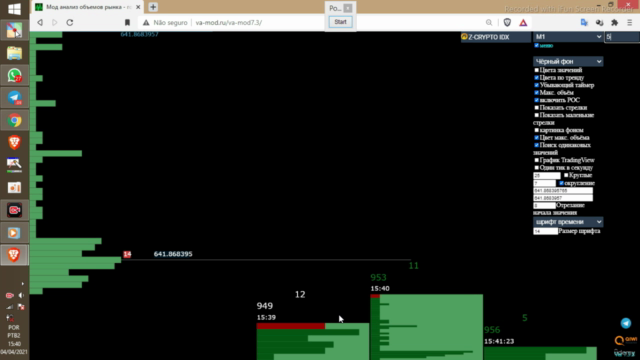Toggle the Макс. объём checkbox
Screen dimensions: 640x360
coord(537,93)
